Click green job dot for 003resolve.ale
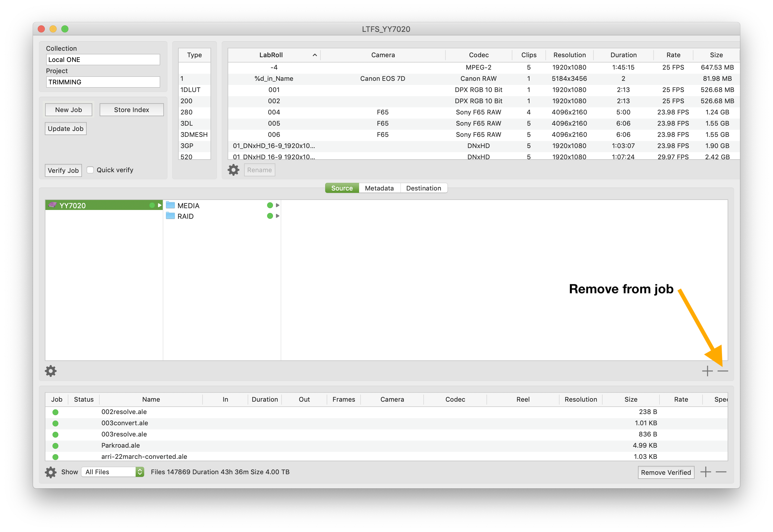The width and height of the screenshot is (773, 532). click(55, 435)
